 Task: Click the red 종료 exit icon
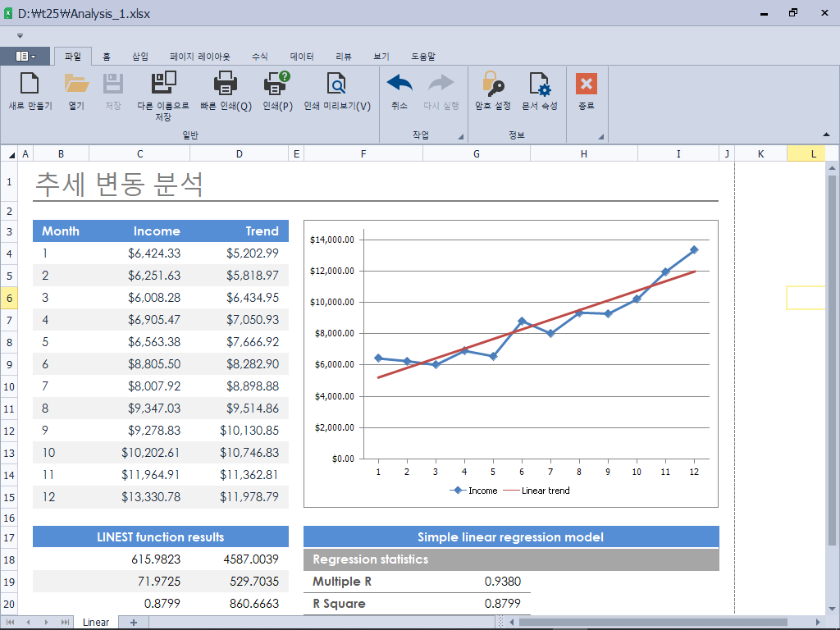(x=586, y=84)
